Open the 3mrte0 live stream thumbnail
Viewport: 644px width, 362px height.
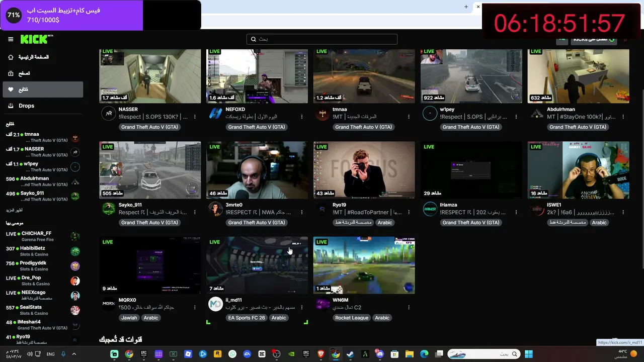click(257, 170)
